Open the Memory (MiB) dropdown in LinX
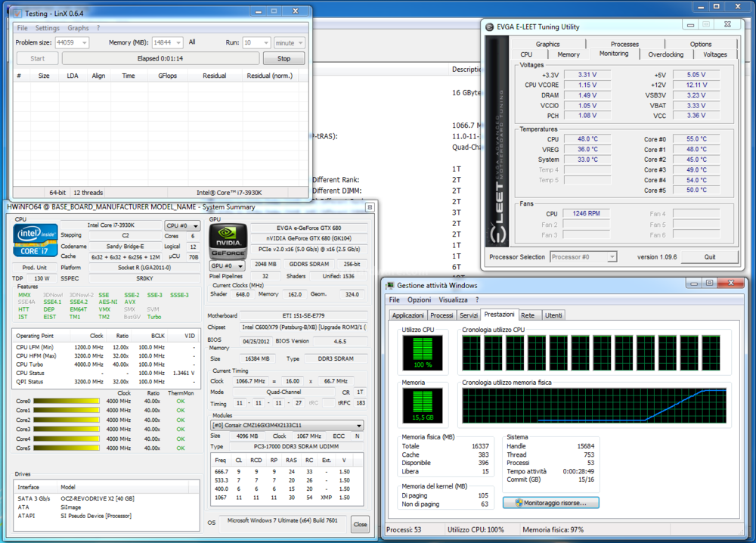The image size is (756, 543). point(178,43)
